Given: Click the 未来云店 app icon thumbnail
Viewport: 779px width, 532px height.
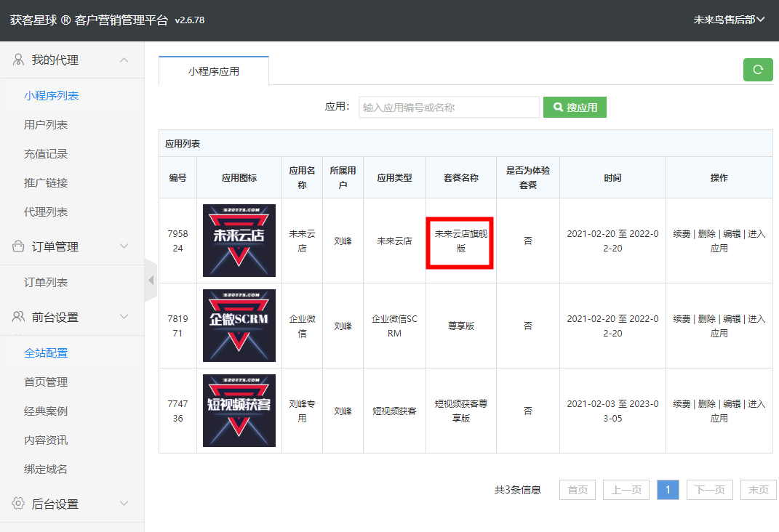Looking at the screenshot, I should (x=239, y=241).
